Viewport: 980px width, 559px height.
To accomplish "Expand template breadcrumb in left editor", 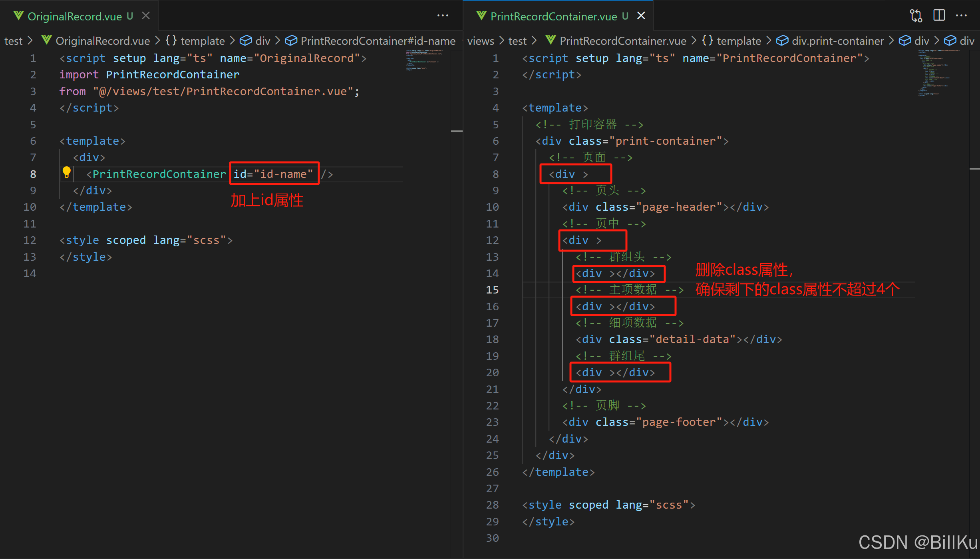I will point(202,41).
